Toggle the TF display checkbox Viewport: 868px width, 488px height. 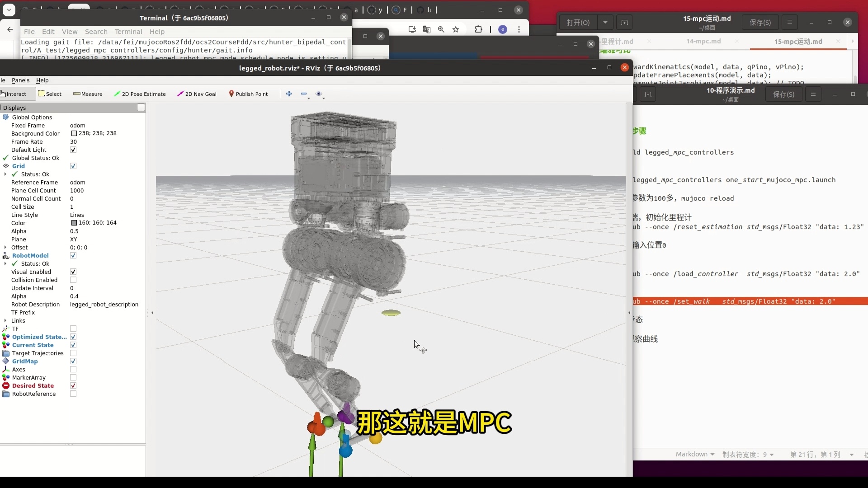[73, 329]
